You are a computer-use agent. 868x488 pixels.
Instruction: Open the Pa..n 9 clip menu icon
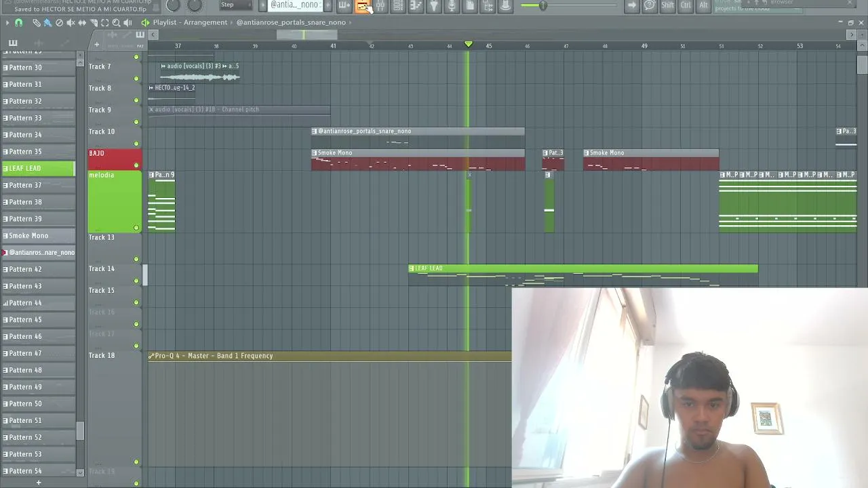tap(151, 175)
